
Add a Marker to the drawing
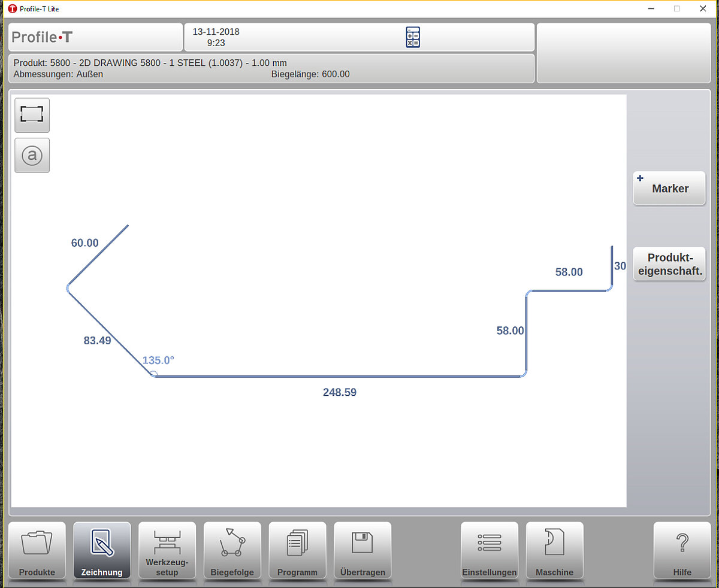[x=669, y=188]
